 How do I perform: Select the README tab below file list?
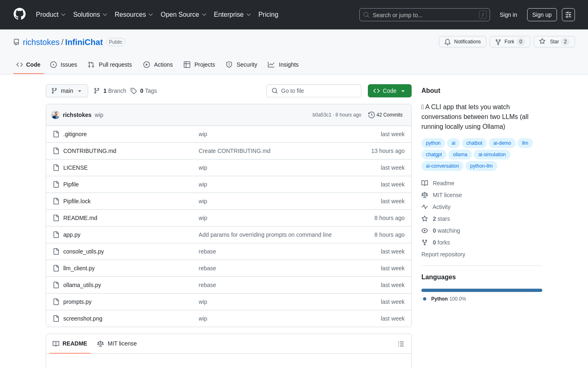tap(70, 344)
